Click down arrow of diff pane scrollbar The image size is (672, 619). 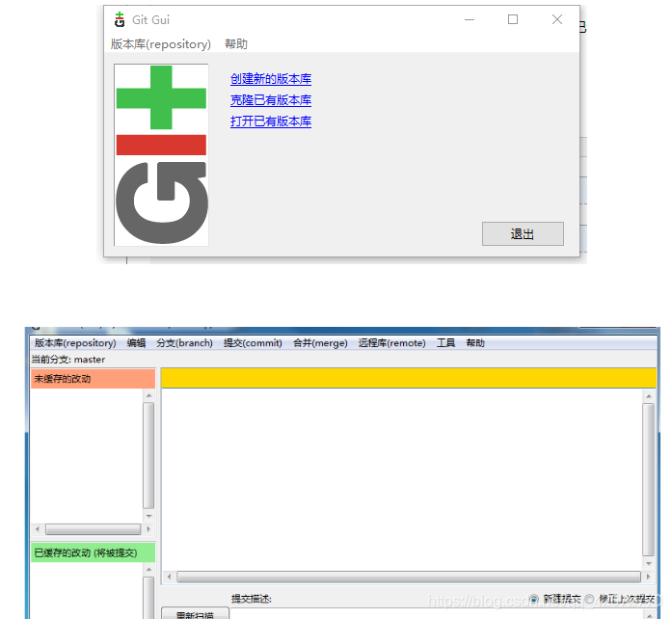pos(649,563)
